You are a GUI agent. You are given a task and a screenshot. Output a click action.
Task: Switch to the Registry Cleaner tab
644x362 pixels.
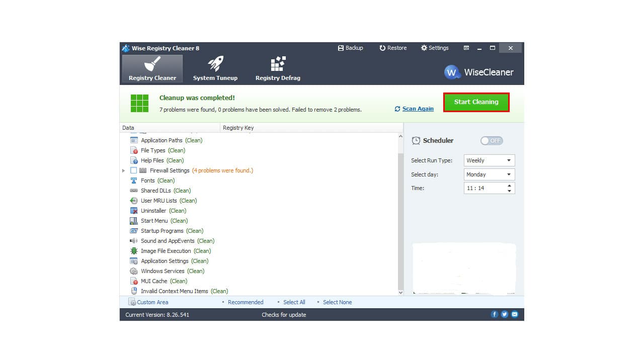[x=152, y=68]
